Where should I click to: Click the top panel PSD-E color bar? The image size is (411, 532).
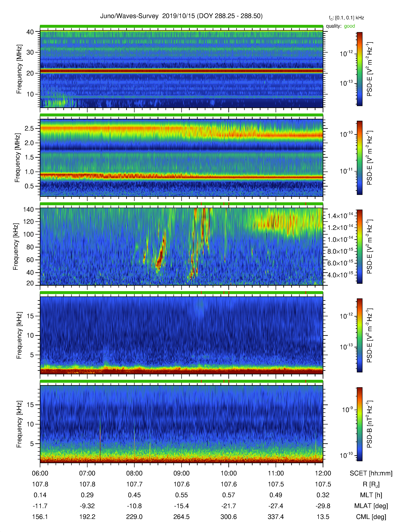point(359,69)
